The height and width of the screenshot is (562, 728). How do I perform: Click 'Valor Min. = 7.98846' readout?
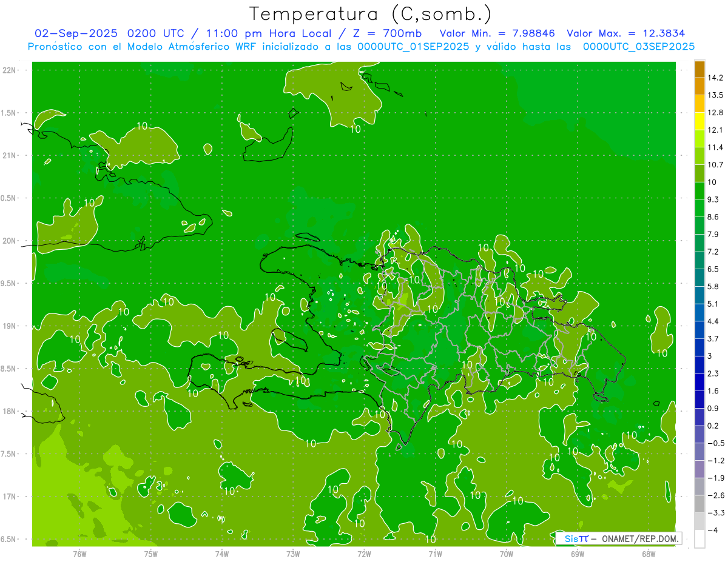pyautogui.click(x=496, y=33)
